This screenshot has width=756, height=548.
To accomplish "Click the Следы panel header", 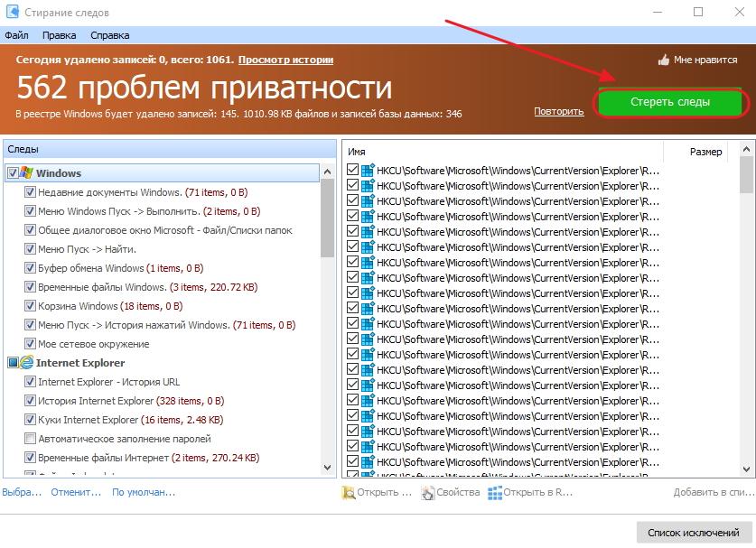I will click(170, 149).
